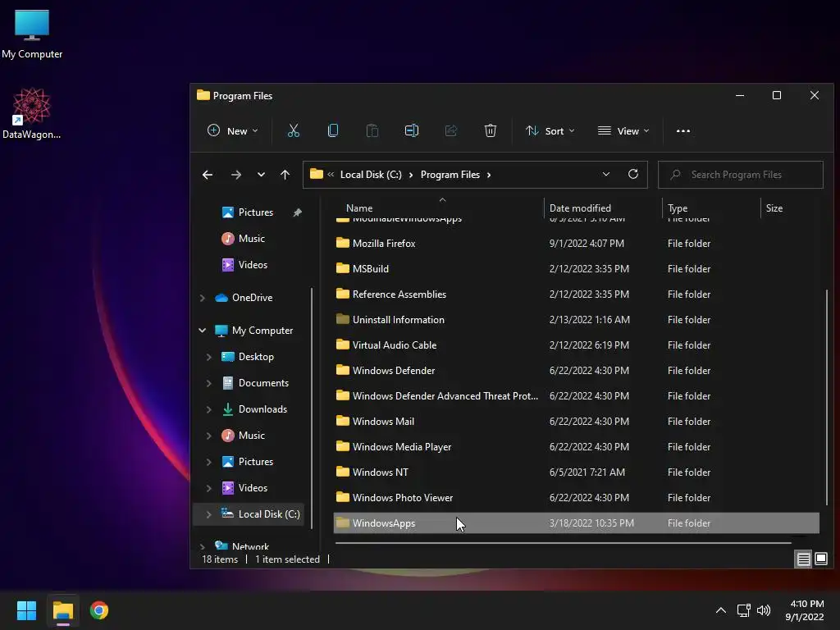The image size is (840, 630).
Task: Select the WindowsApps folder row
Action: [577, 523]
